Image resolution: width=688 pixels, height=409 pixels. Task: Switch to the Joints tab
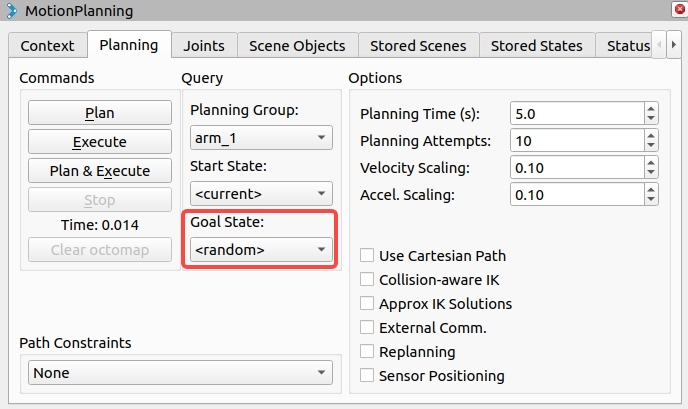click(204, 46)
